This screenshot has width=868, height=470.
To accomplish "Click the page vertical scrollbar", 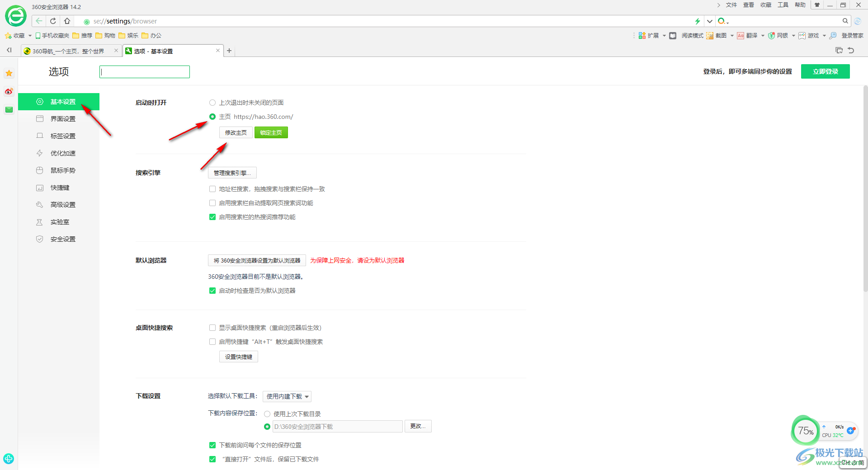I will pos(865,189).
